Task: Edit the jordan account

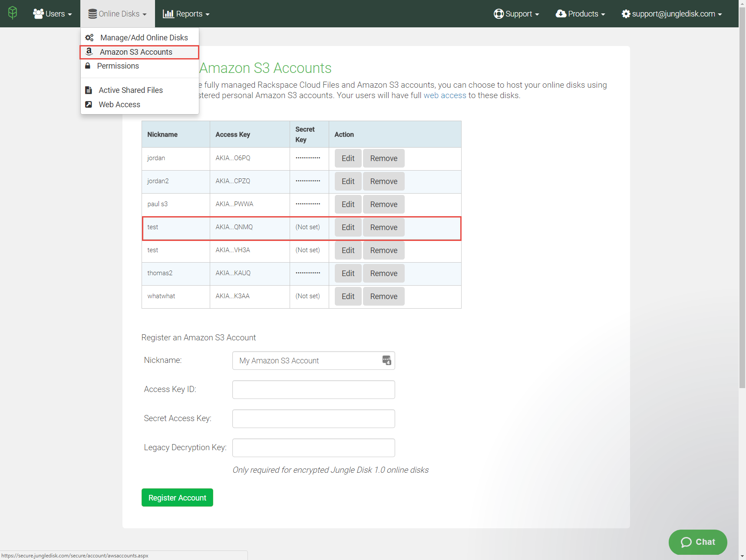Action: pos(348,158)
